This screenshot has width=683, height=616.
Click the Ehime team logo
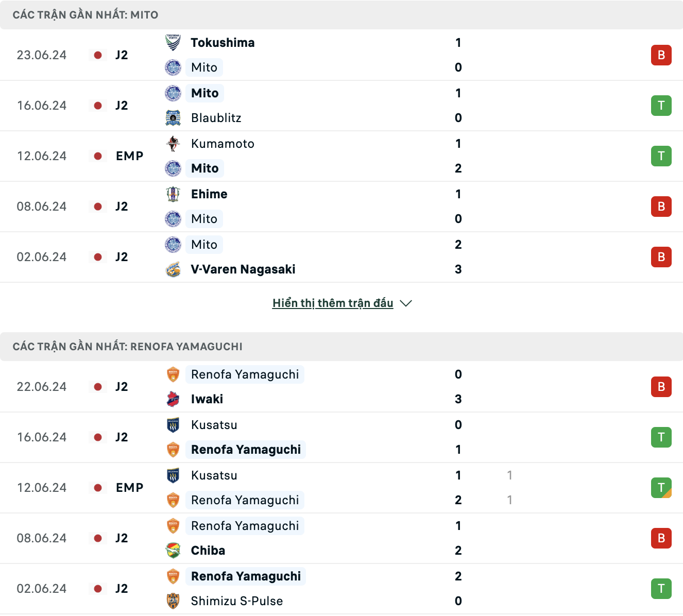[173, 194]
